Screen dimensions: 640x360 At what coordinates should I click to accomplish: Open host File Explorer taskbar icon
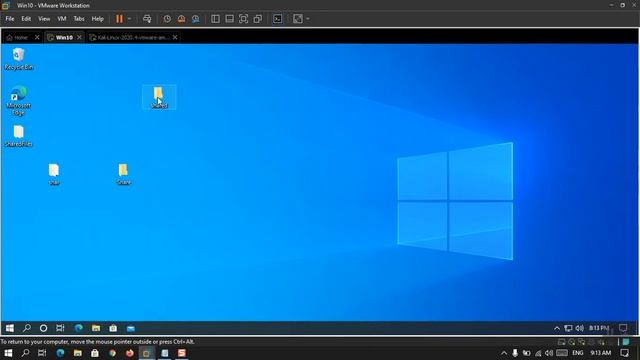pos(78,353)
